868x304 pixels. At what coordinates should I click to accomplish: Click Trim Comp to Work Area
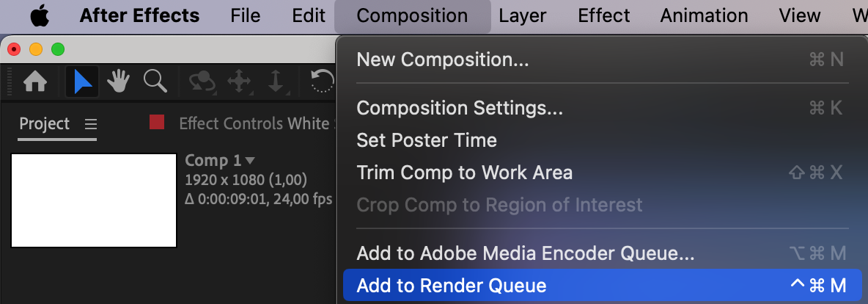coord(464,173)
